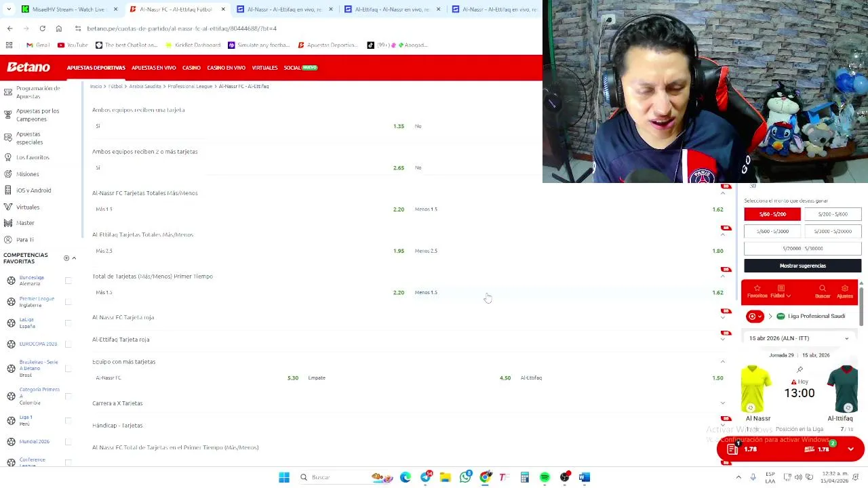The image size is (868, 488).
Task: Expand Hándicap - Tarjetas market
Action: point(723,426)
